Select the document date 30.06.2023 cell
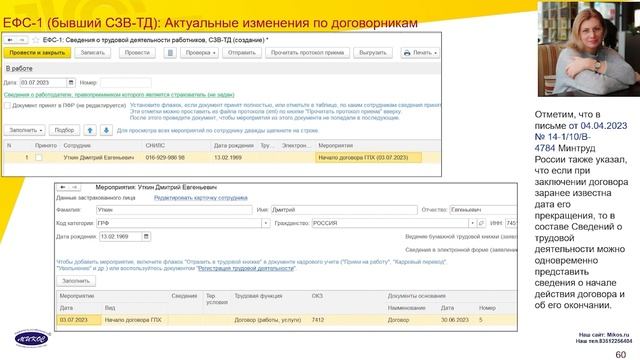 tap(455, 320)
